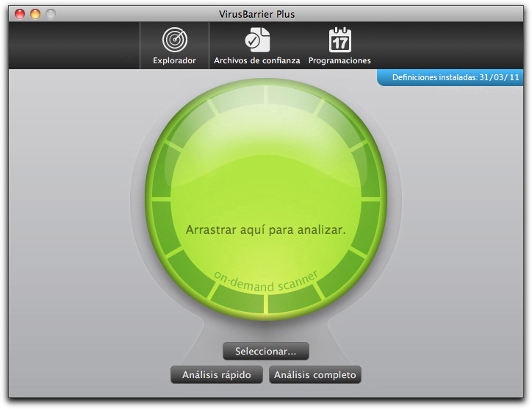The width and height of the screenshot is (532, 409).
Task: Click the green on-demand scanner drop zone
Action: 266,200
